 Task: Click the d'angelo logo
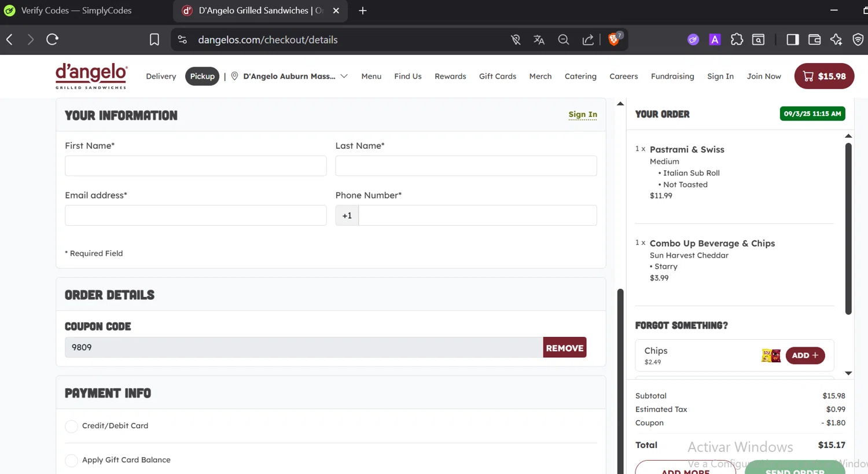[x=91, y=76]
